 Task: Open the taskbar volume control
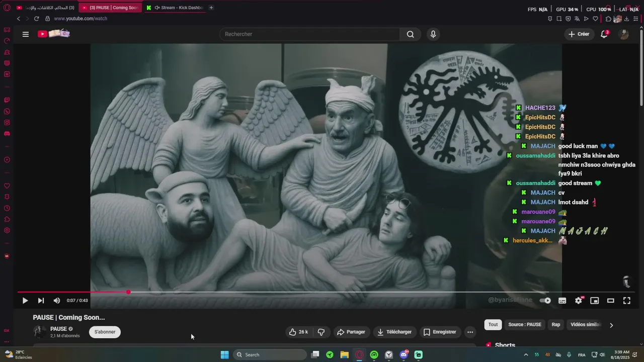pos(603,354)
